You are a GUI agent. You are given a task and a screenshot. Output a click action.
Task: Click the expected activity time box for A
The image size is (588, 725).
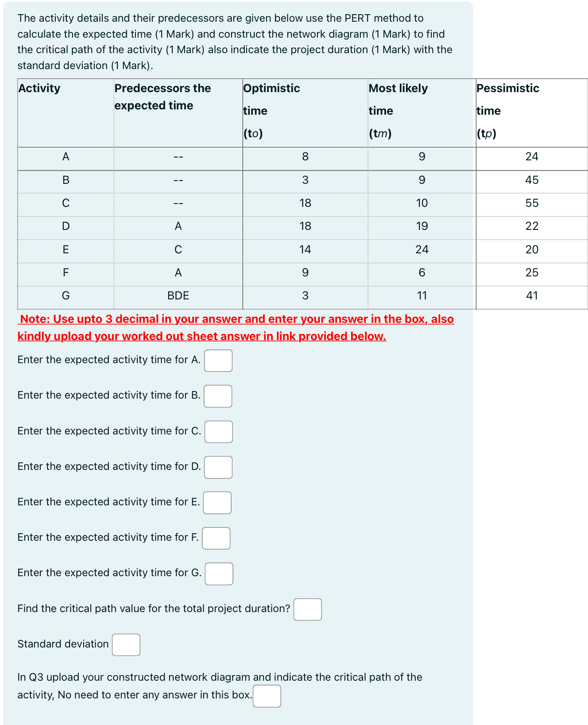(x=218, y=361)
